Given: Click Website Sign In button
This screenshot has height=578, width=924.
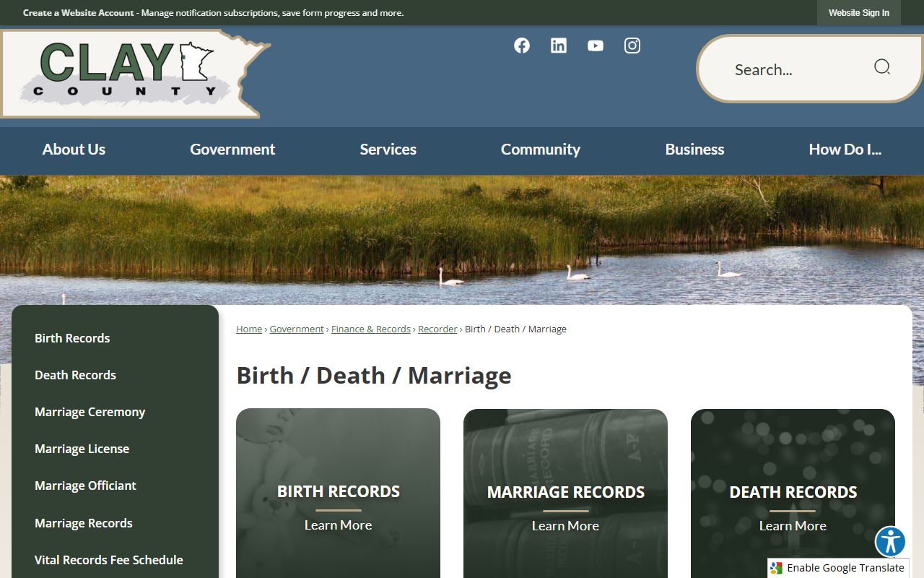Looking at the screenshot, I should pos(859,13).
